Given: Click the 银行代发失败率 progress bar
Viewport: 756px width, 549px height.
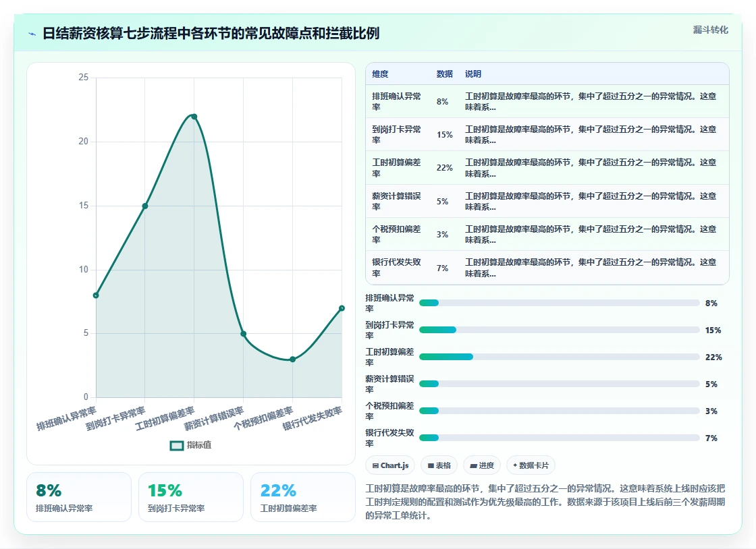Looking at the screenshot, I should click(560, 438).
